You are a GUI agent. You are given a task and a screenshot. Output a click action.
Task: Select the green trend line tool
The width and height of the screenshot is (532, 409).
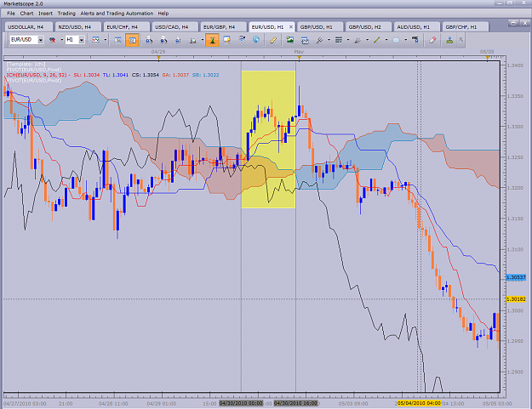(x=376, y=40)
